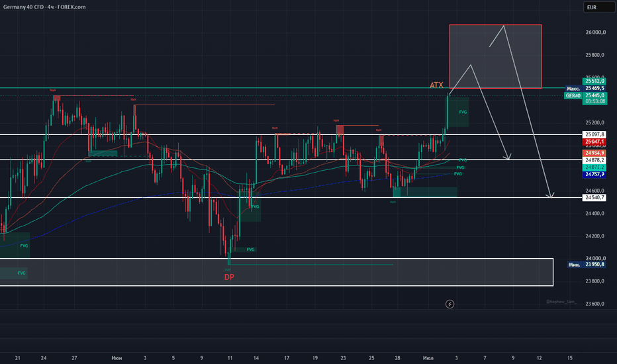Click the 23800,0 price scale value

coord(594,281)
